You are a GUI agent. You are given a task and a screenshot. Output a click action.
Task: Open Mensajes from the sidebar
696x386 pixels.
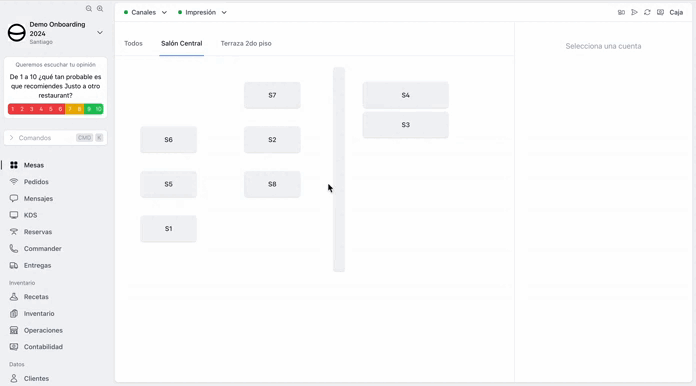coord(38,198)
